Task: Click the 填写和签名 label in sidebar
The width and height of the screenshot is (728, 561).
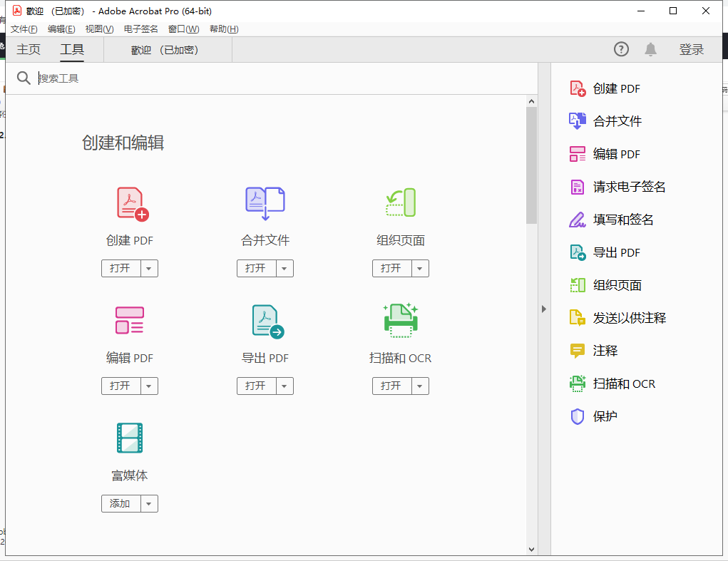Action: click(623, 220)
